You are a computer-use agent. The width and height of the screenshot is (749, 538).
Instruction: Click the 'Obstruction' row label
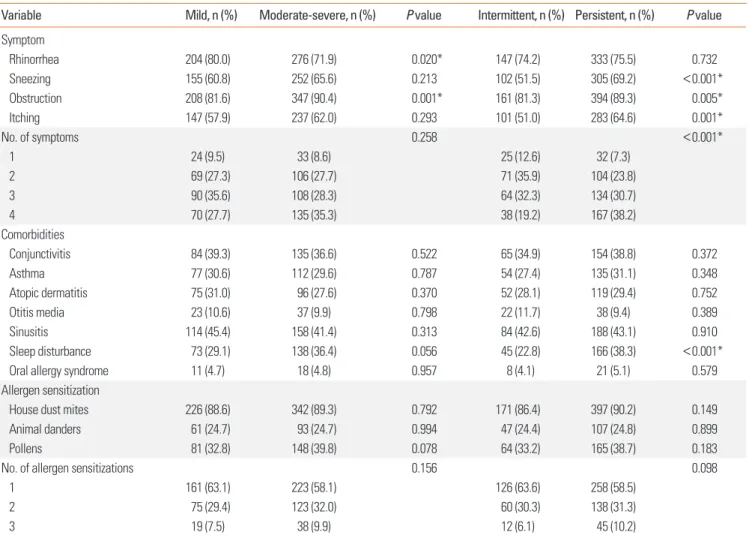click(x=35, y=98)
